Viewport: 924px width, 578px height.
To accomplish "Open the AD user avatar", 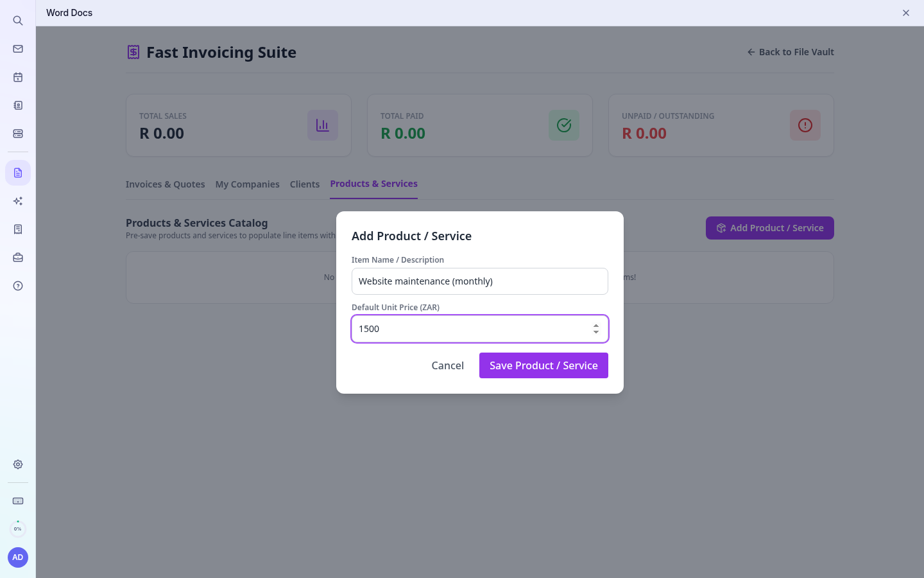I will tap(18, 557).
